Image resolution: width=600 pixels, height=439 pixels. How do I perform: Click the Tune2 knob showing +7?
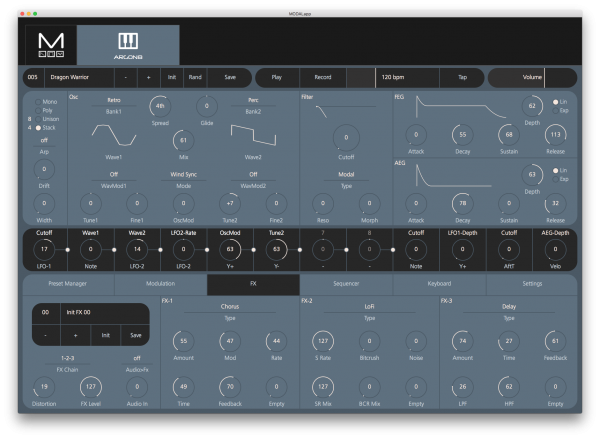230,203
